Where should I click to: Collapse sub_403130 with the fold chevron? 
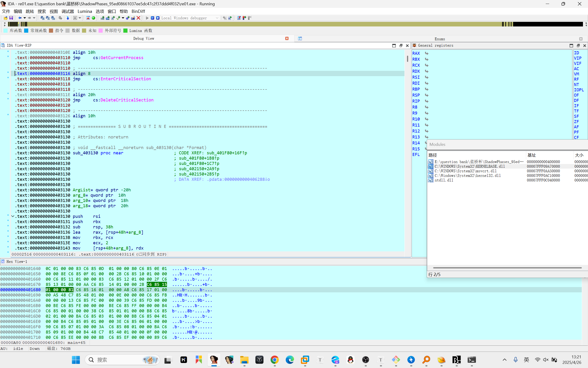pos(13,216)
